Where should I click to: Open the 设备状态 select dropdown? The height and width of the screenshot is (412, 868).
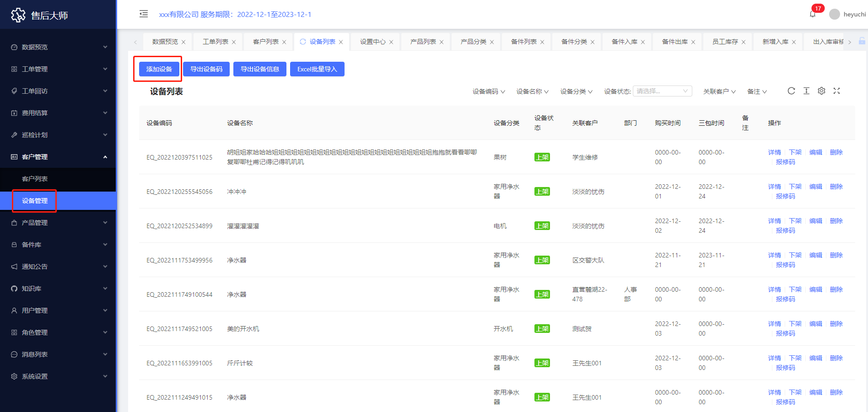[662, 91]
